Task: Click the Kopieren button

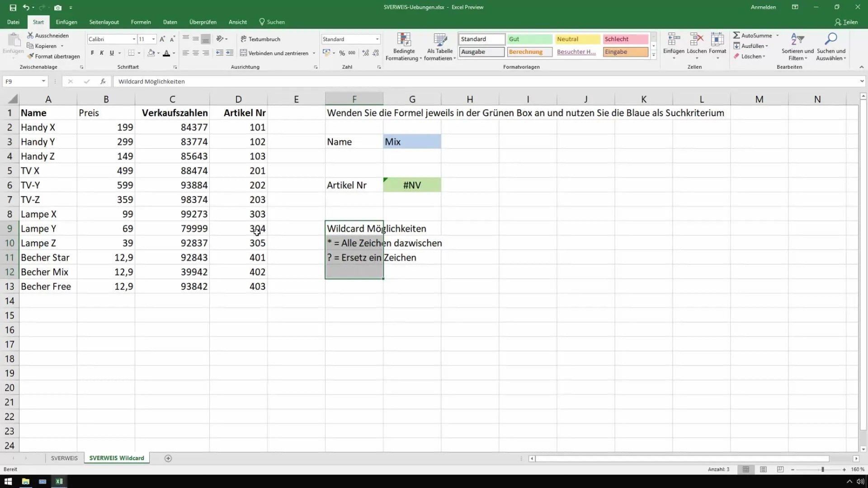Action: [42, 46]
